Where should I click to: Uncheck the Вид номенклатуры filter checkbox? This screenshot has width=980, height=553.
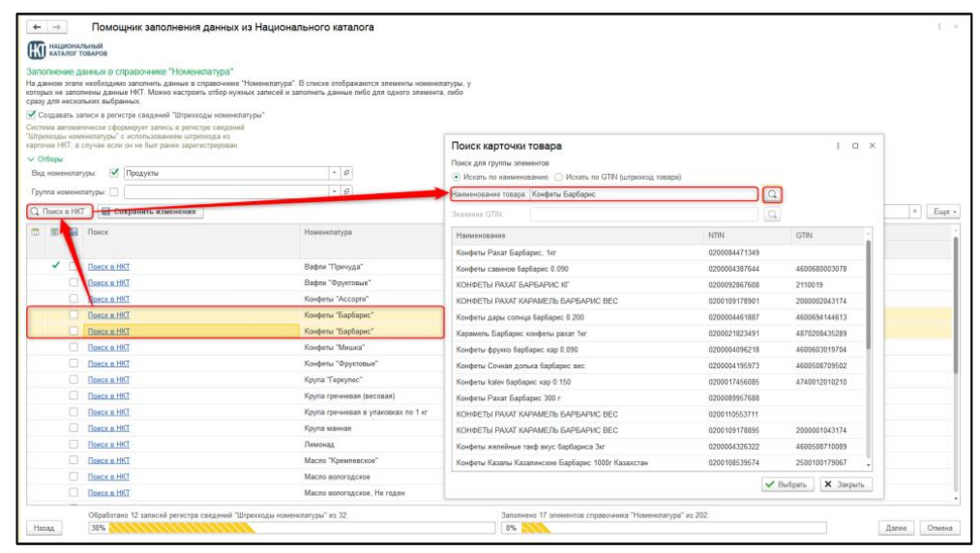point(114,173)
